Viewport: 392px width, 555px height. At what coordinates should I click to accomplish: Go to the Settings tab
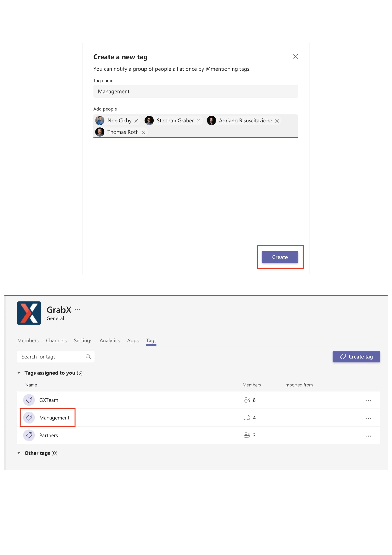83,340
